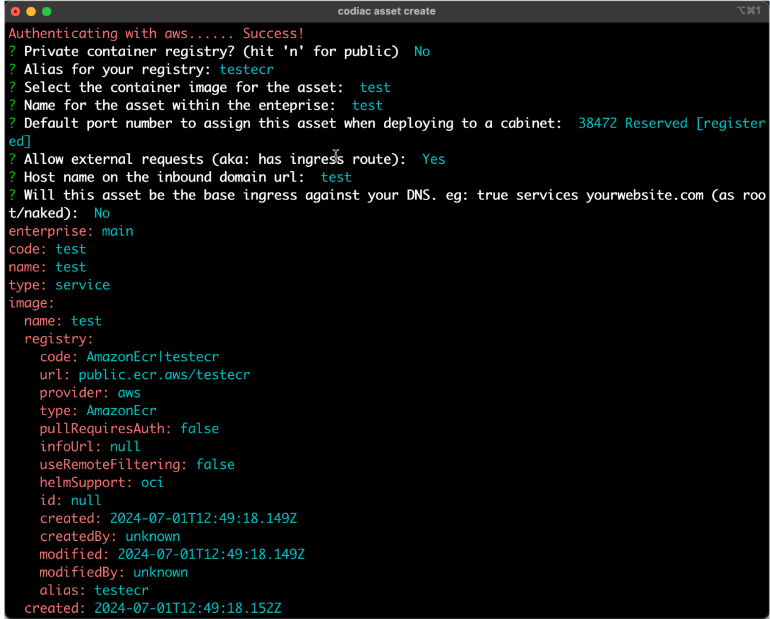Click the 'helmSupport: oci' line
This screenshot has width=770, height=619.
coord(102,483)
